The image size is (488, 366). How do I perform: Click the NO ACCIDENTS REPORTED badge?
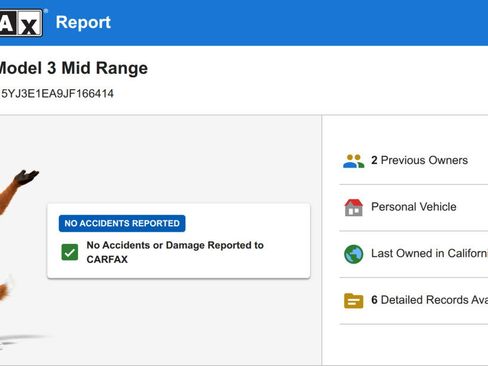pyautogui.click(x=122, y=223)
